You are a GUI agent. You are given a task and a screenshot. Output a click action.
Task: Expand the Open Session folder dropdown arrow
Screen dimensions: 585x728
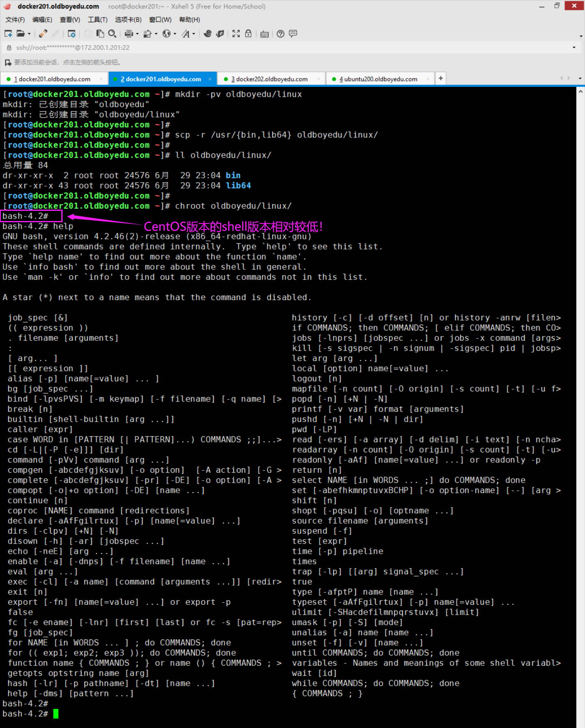coord(29,34)
